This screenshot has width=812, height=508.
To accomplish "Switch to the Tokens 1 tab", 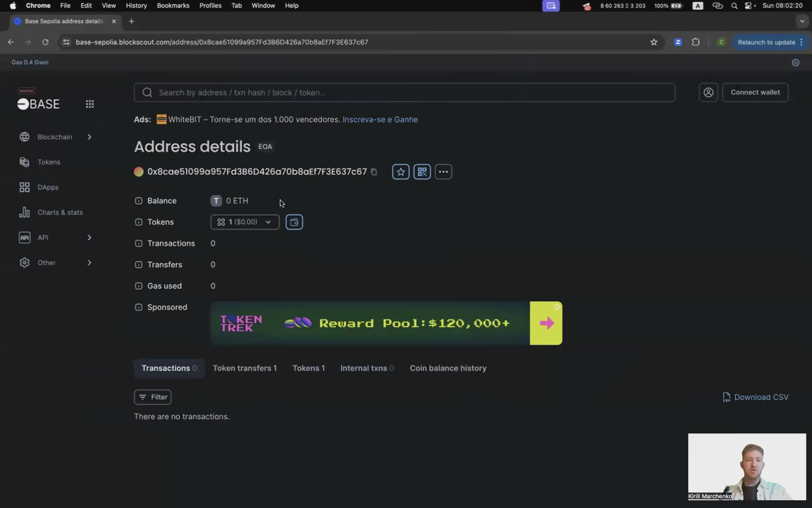I will [309, 368].
